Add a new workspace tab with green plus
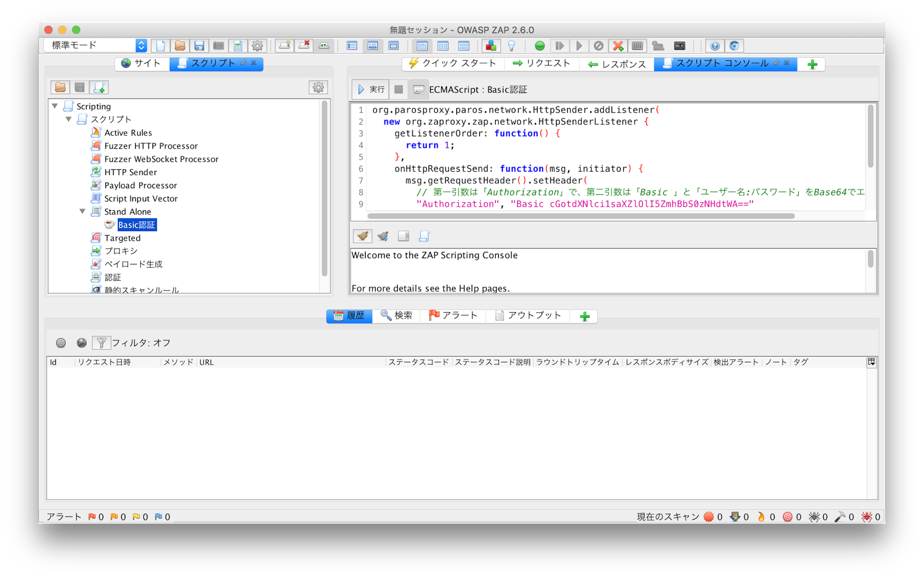 tap(812, 64)
